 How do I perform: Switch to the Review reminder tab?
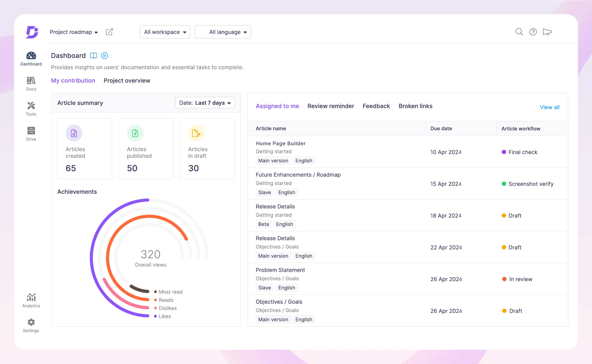330,106
